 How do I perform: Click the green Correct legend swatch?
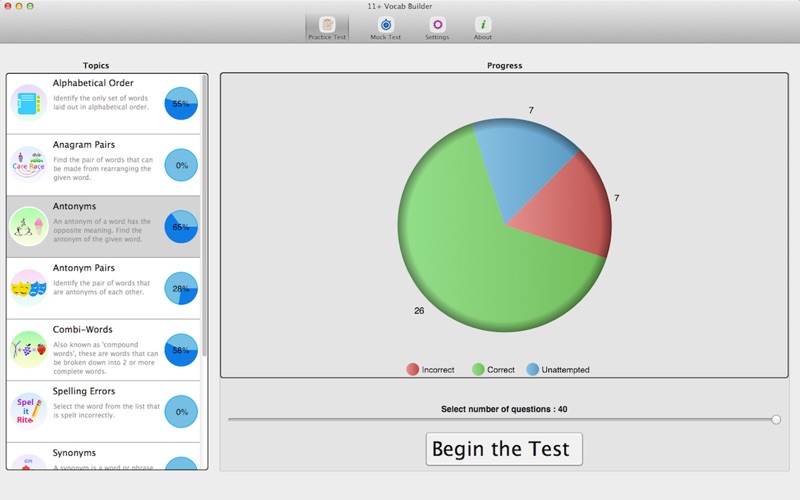(x=478, y=369)
